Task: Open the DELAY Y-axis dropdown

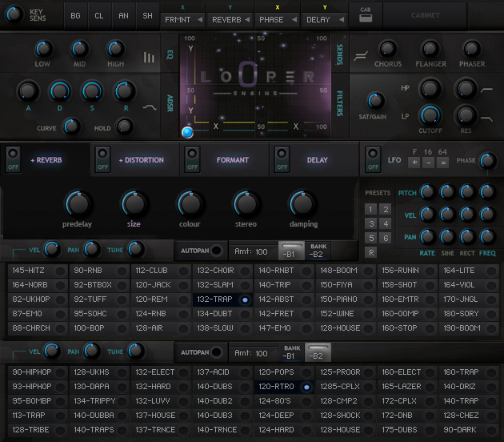Action: 325,20
